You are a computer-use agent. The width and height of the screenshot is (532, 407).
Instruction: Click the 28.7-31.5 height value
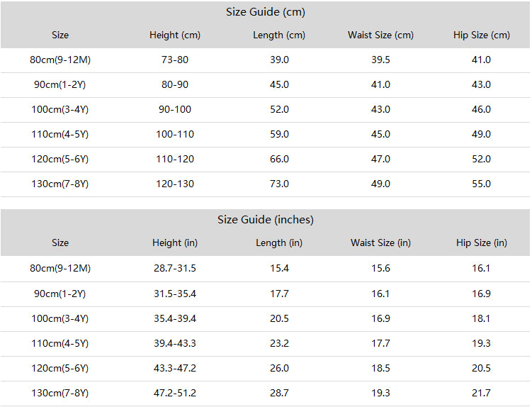click(175, 269)
